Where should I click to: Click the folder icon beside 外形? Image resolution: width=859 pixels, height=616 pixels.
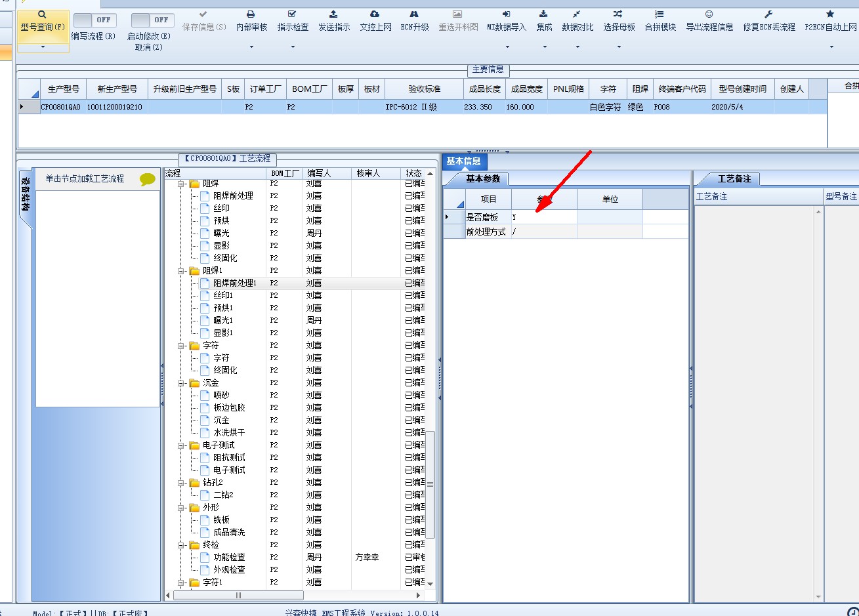(194, 507)
